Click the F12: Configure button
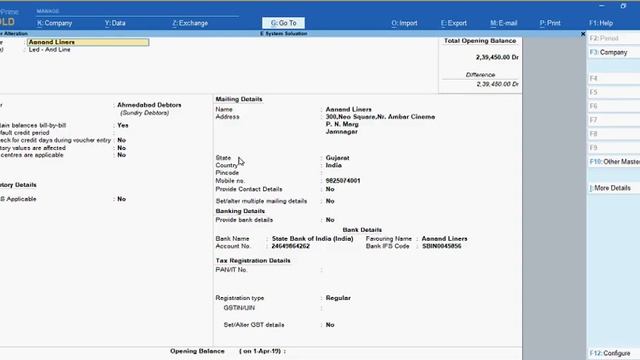 point(613,353)
